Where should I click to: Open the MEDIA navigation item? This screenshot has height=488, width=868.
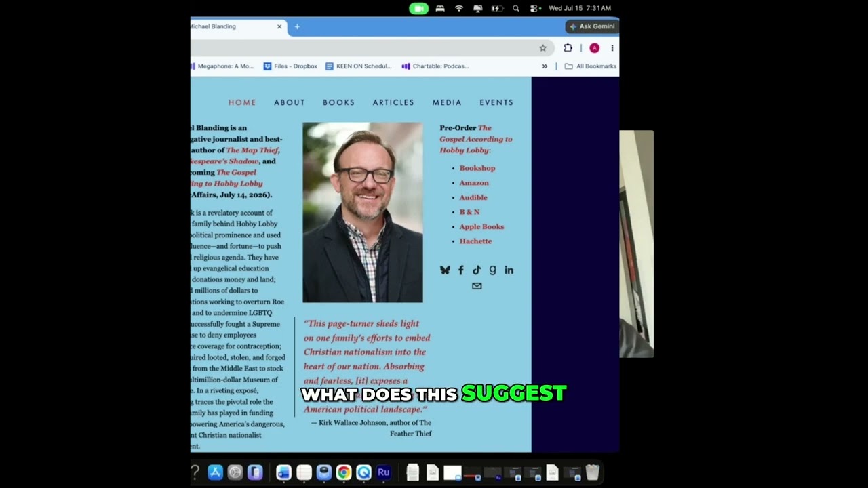point(447,102)
